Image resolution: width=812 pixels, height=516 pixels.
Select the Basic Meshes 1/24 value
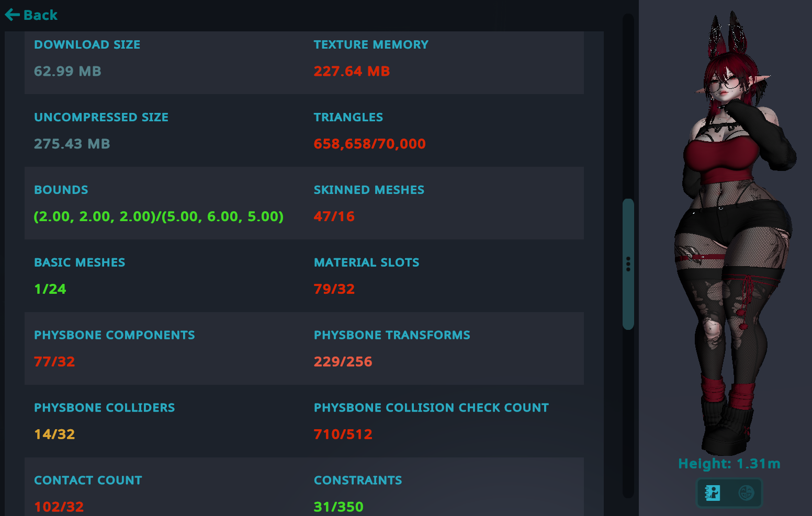50,289
